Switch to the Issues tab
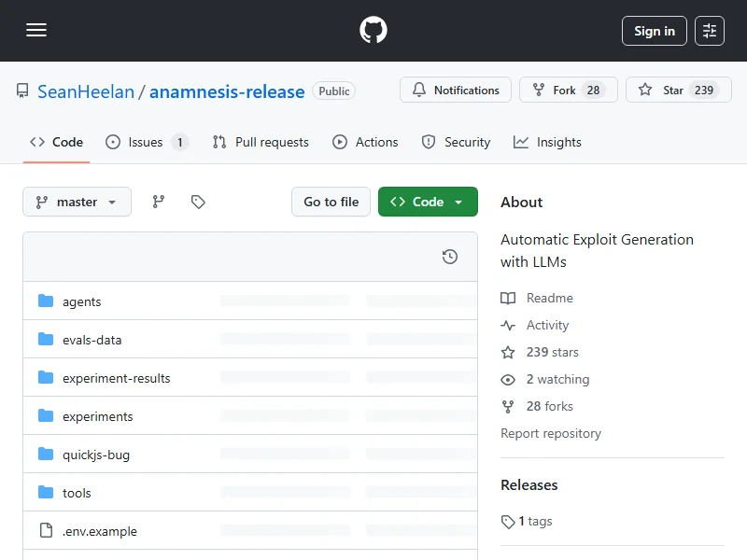 (x=146, y=142)
